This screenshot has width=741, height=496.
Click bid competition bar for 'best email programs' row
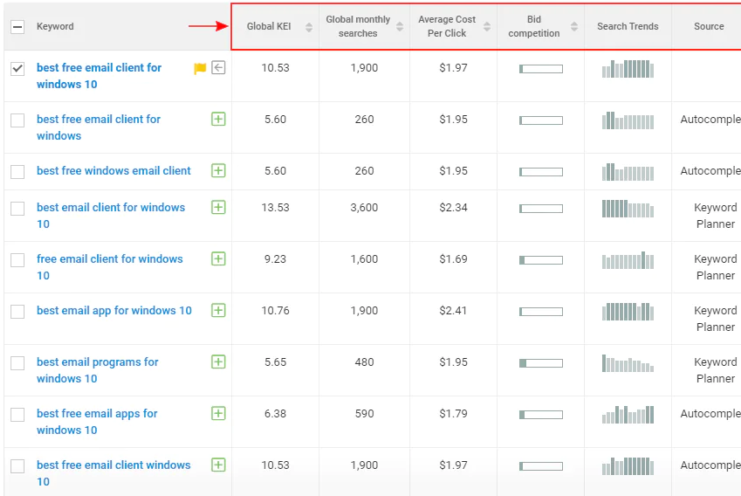[x=541, y=363]
